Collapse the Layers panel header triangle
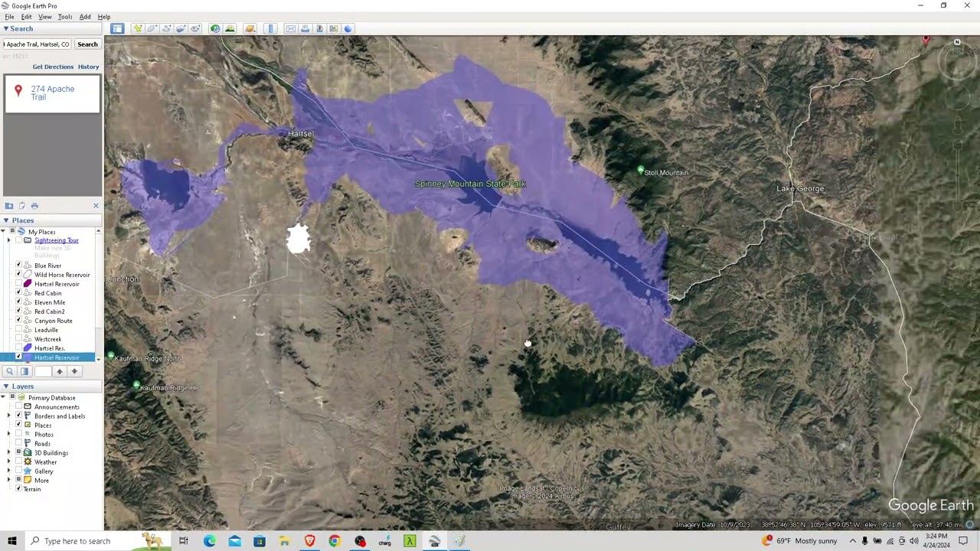 5,386
